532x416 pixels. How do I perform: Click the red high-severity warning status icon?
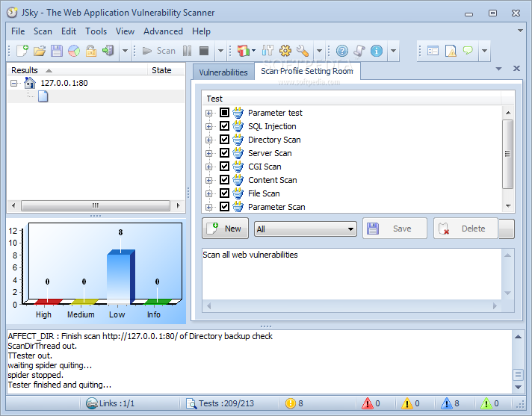pos(368,403)
